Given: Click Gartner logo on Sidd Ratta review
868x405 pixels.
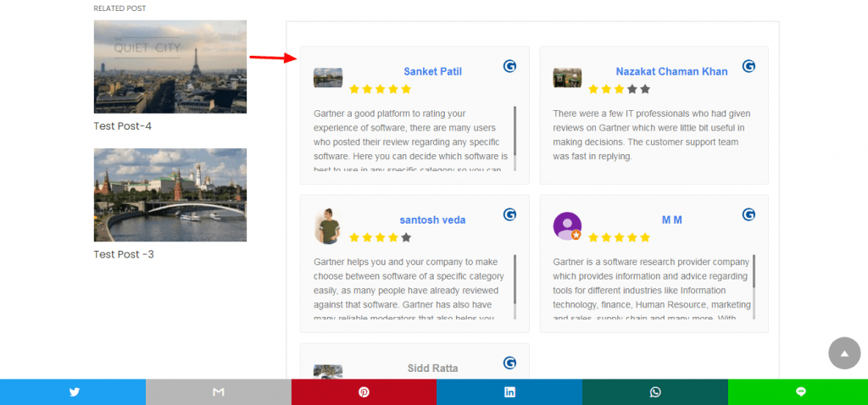Looking at the screenshot, I should [509, 363].
